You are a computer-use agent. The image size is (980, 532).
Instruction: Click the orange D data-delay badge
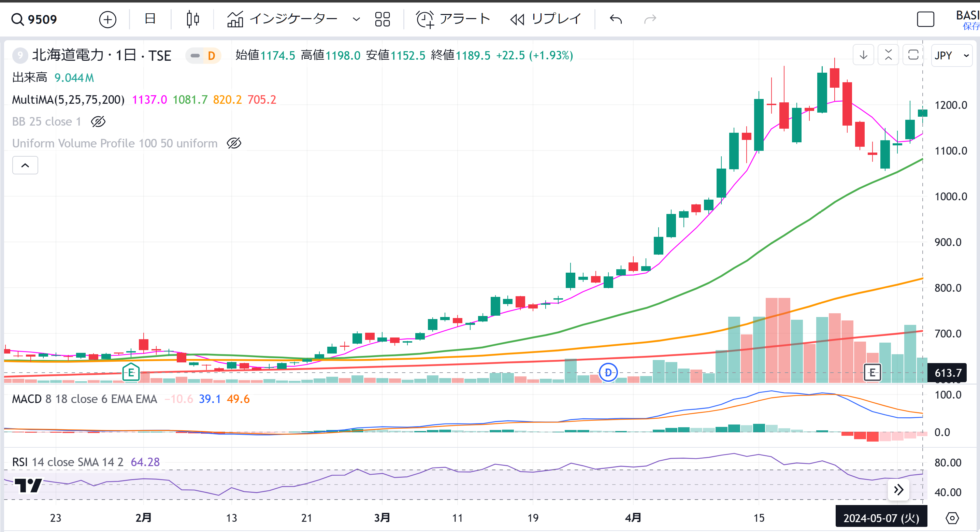212,56
